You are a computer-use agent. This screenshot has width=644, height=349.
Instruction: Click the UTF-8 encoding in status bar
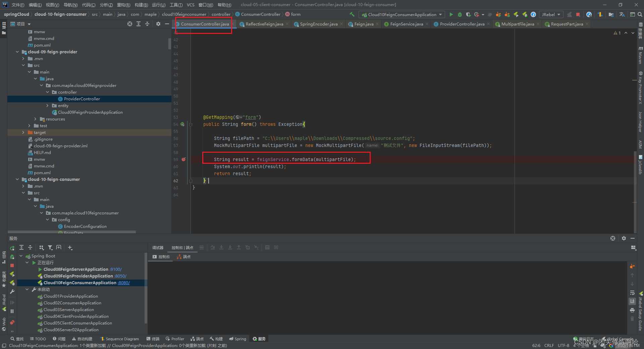click(563, 345)
